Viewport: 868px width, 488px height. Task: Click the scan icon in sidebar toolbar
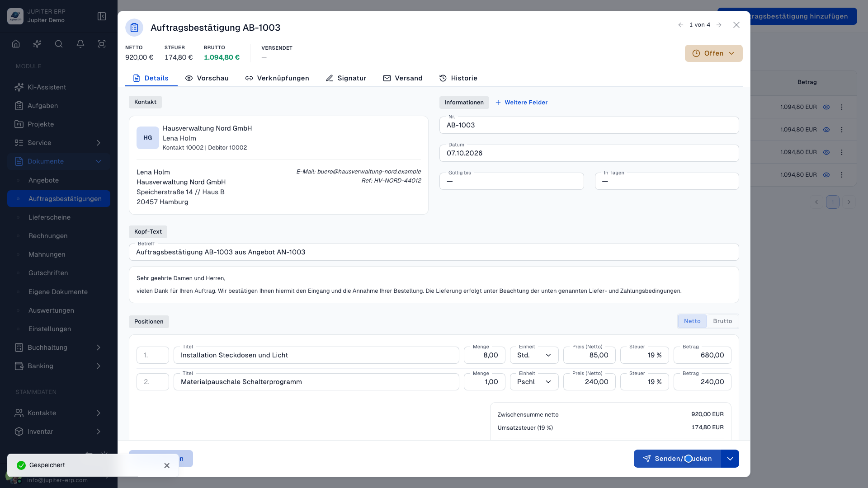click(102, 44)
